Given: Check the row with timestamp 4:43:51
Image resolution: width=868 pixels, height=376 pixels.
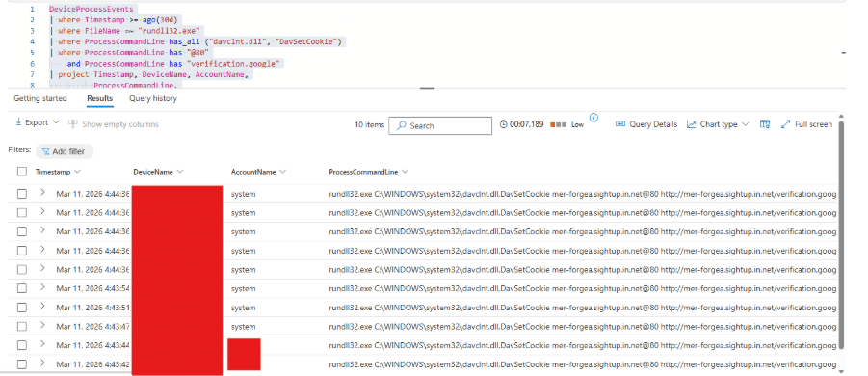Looking at the screenshot, I should [x=21, y=308].
